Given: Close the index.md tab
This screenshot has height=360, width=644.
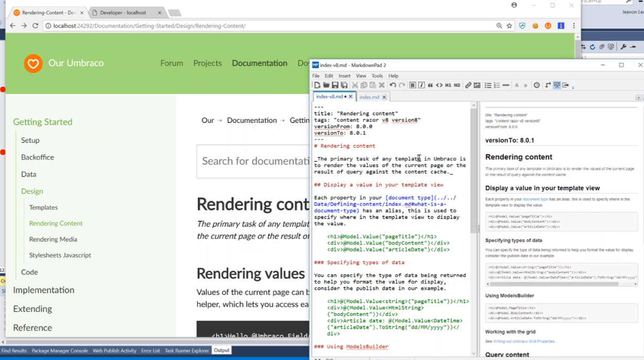Looking at the screenshot, I should click(384, 97).
